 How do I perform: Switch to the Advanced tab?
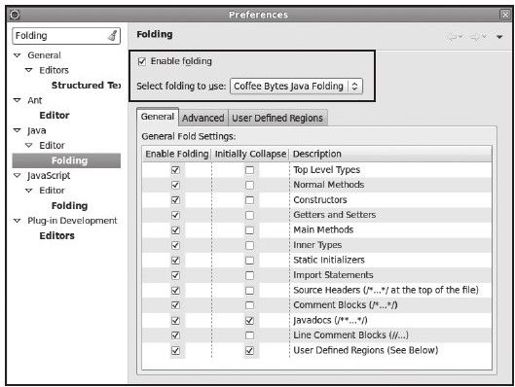tap(203, 118)
